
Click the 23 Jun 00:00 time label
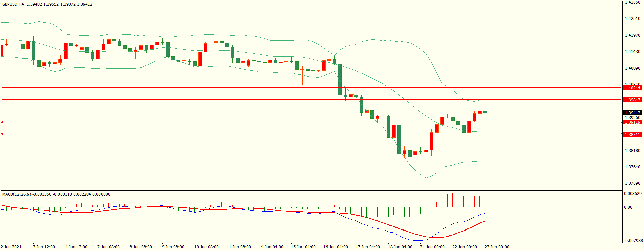point(497,247)
